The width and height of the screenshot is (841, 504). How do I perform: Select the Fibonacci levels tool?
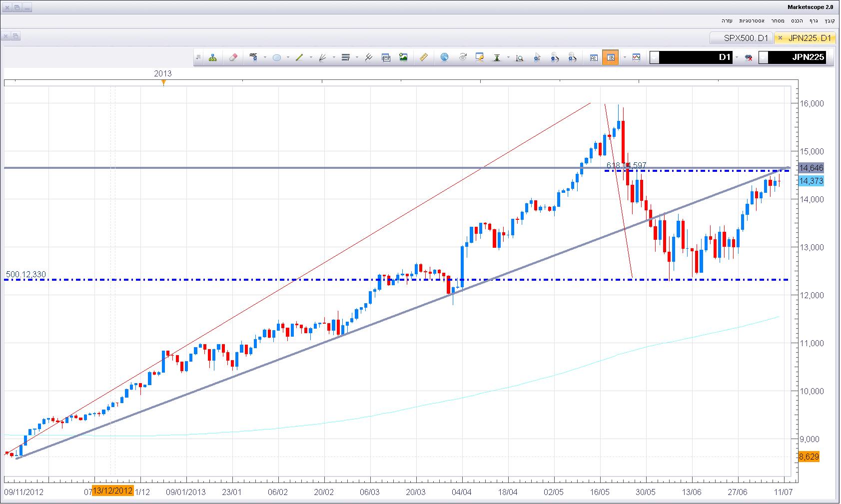(345, 57)
